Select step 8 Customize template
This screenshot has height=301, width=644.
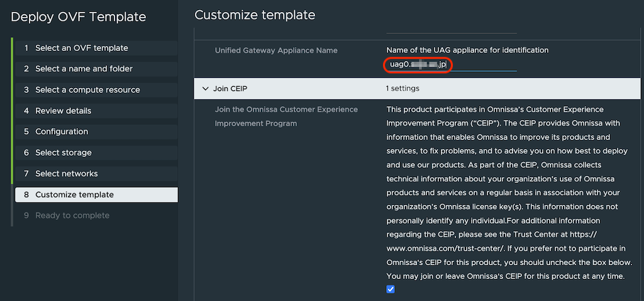tap(74, 195)
